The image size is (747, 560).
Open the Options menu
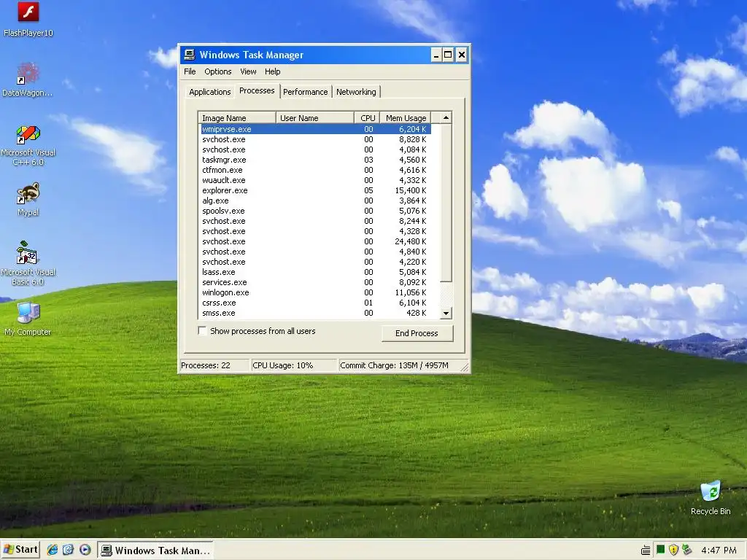click(217, 71)
